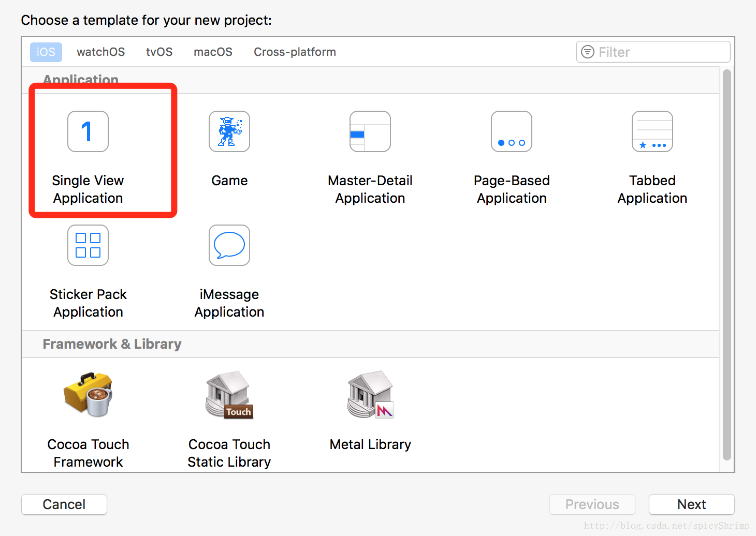Click the Metal Library label
The image size is (756, 536).
click(x=370, y=444)
